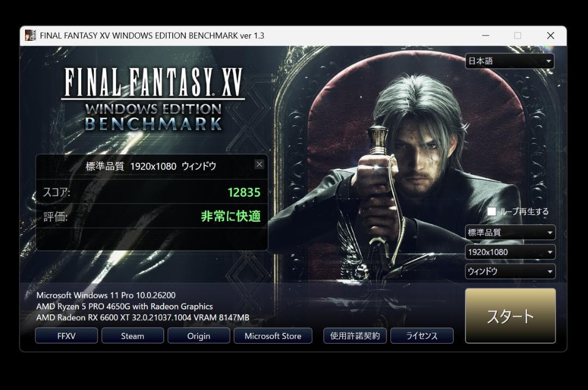Enable the ループ再生する loop checkbox

click(492, 211)
